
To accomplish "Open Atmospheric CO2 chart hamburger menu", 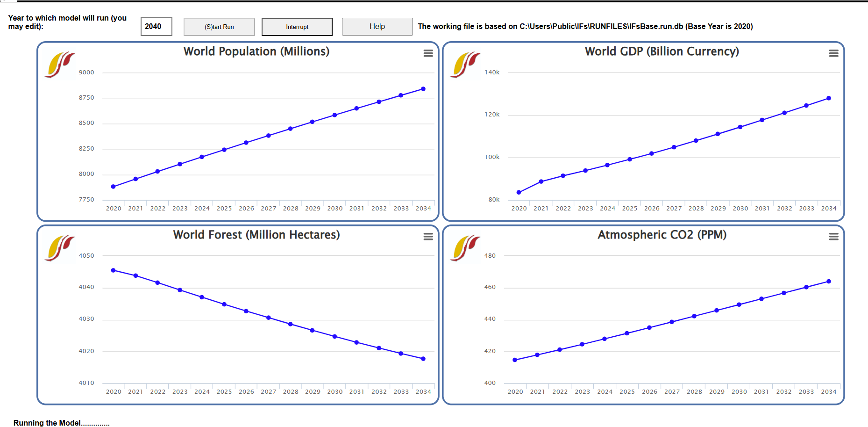I will point(833,237).
